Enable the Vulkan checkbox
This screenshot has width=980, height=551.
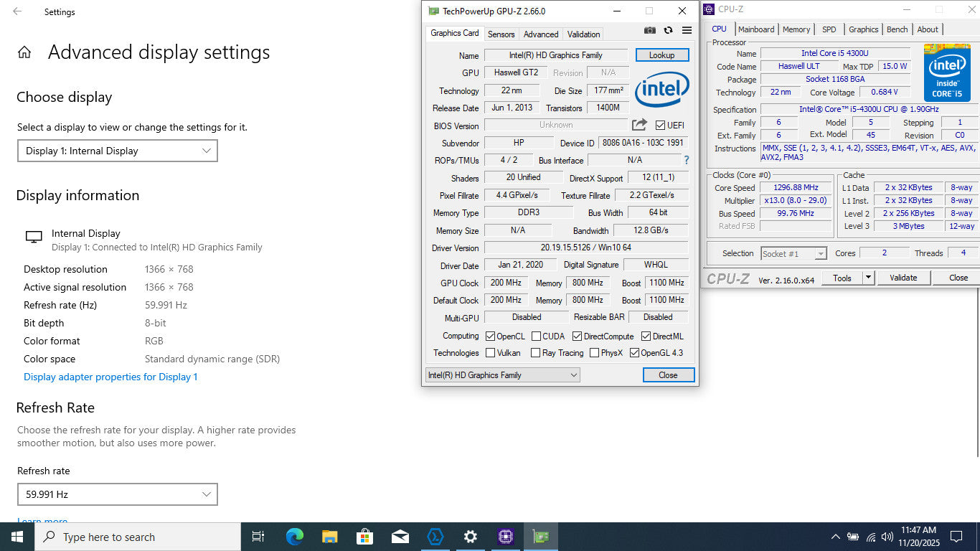[x=491, y=353]
